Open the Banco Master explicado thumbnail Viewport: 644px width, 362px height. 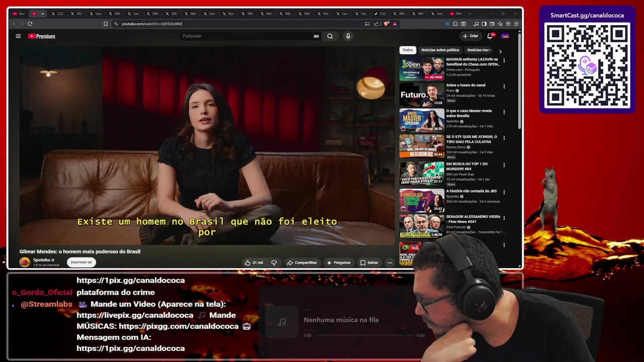tap(422, 120)
